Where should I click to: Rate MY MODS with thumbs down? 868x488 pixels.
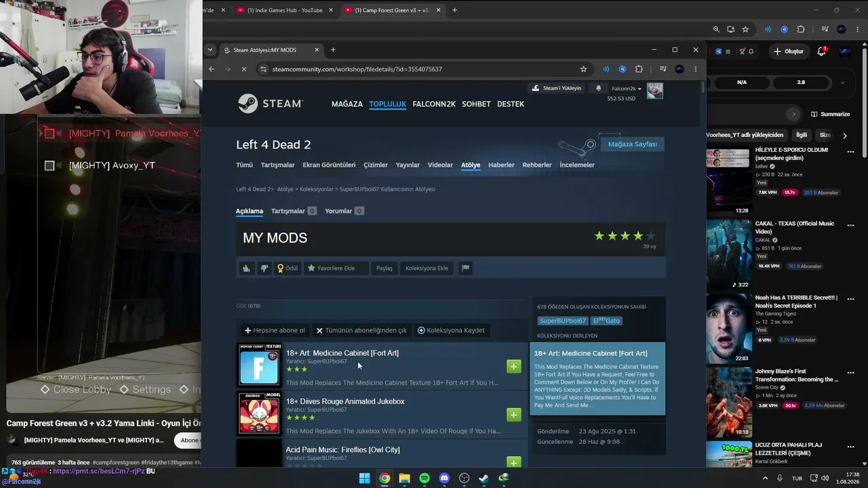coord(264,268)
